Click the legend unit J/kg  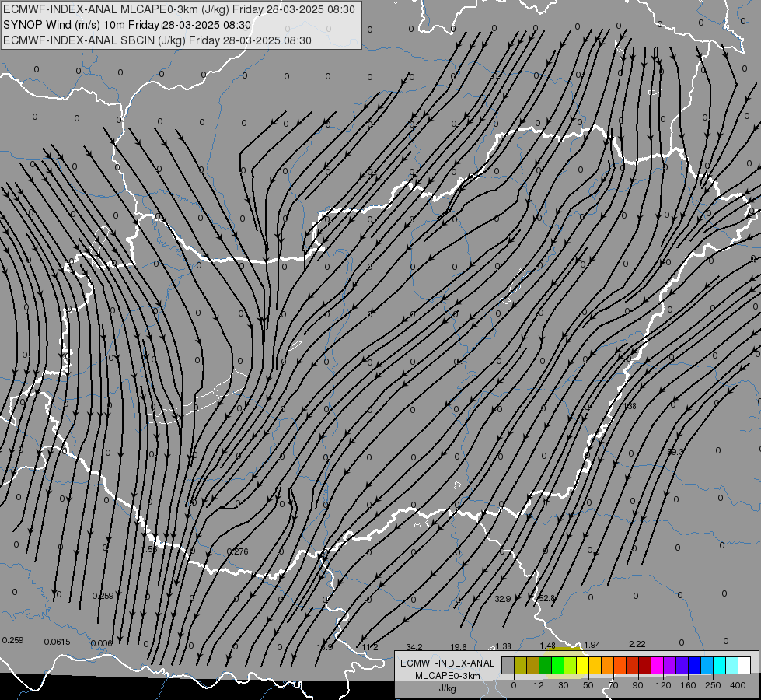(x=448, y=688)
